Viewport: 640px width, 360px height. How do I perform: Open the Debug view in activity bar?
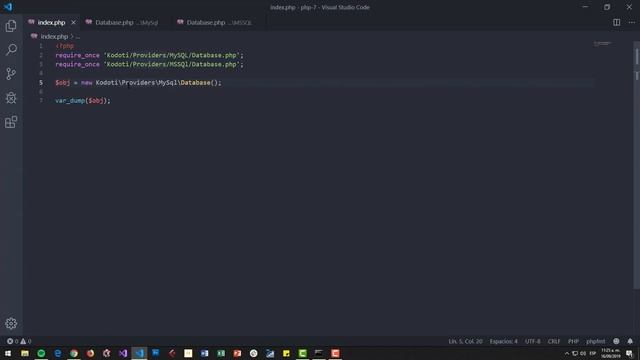click(11, 98)
